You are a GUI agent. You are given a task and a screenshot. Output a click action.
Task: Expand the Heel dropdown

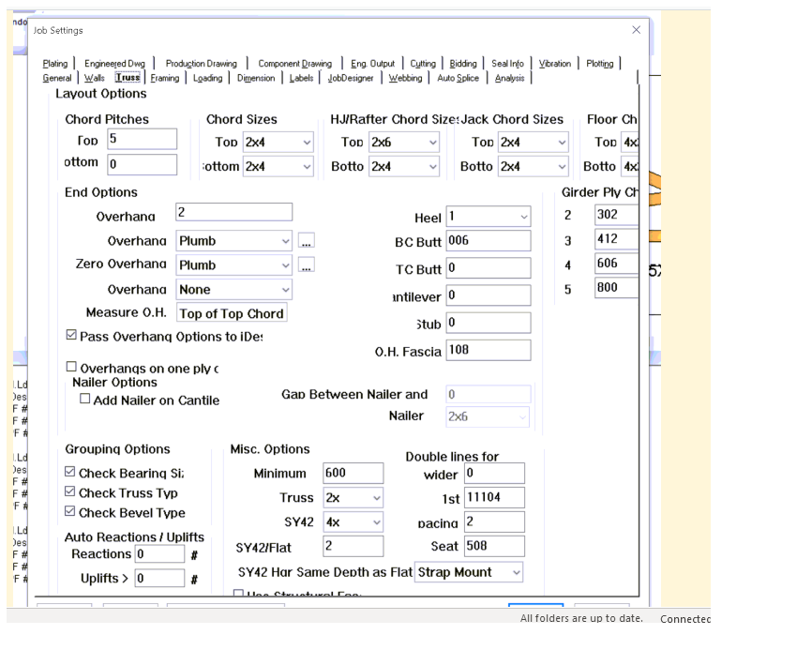coord(488,217)
